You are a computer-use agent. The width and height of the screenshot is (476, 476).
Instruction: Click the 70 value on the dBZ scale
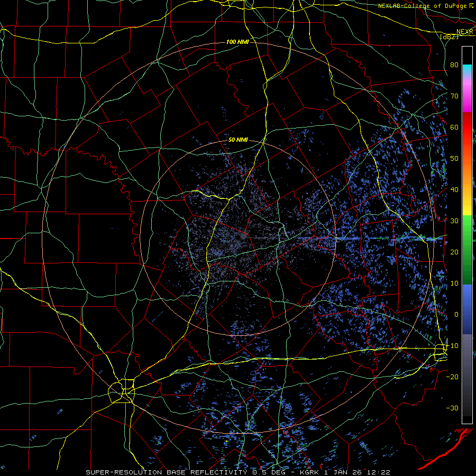[x=454, y=96]
